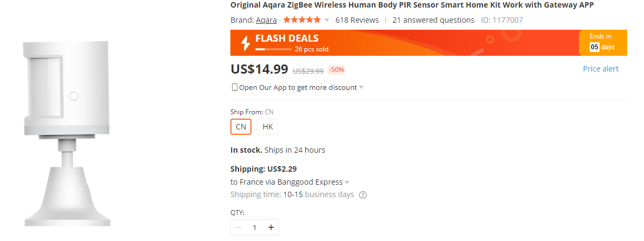Expand the star rating breakdown arrow
The height and width of the screenshot is (241, 644).
click(x=327, y=21)
